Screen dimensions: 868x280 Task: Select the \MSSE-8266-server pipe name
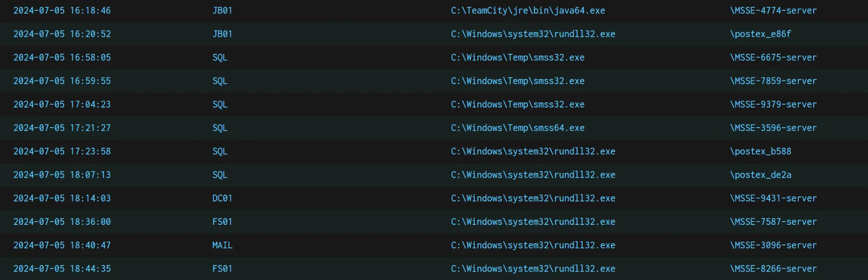click(773, 268)
